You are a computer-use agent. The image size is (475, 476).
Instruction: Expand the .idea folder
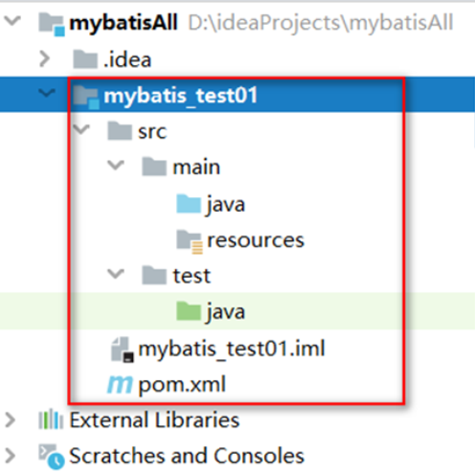pos(45,59)
